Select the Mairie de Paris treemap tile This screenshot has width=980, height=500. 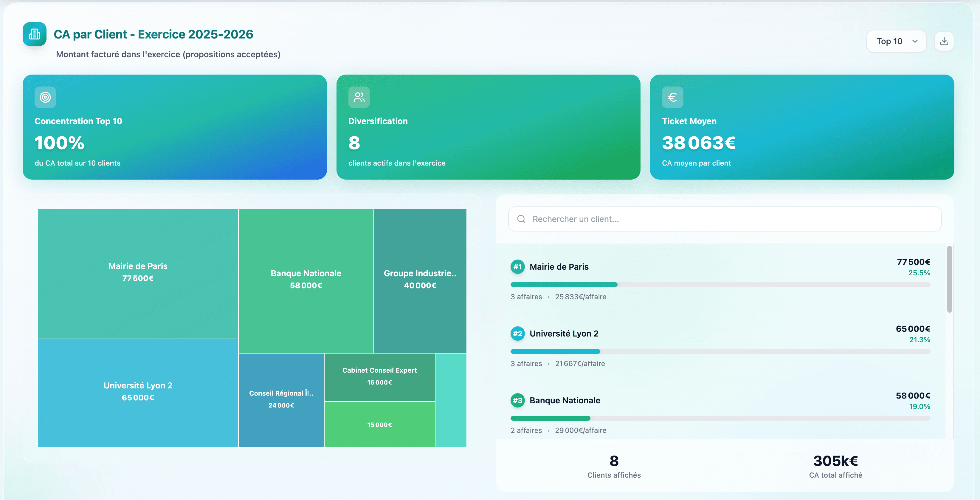(137, 272)
